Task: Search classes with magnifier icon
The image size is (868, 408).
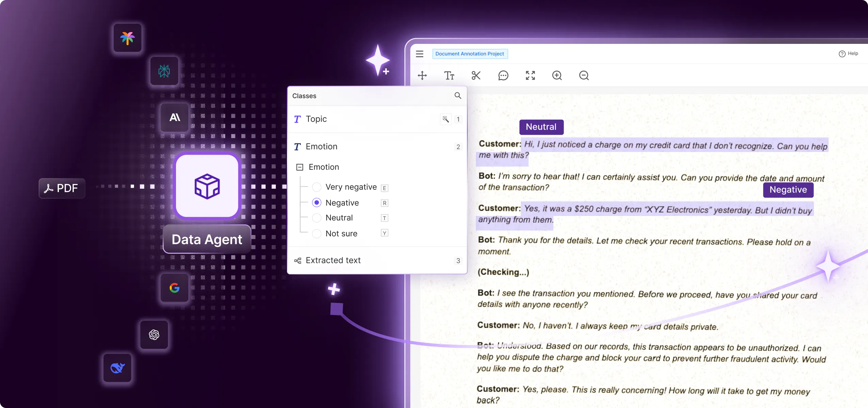Action: 458,96
